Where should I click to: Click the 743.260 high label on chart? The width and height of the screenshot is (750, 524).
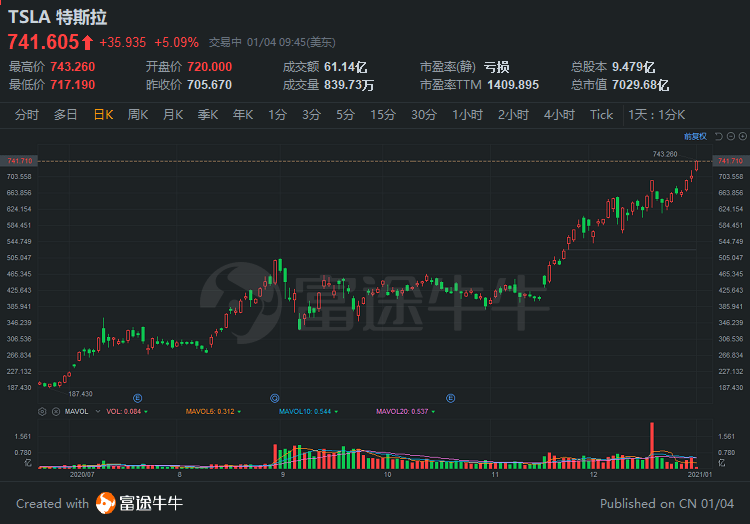(x=665, y=154)
